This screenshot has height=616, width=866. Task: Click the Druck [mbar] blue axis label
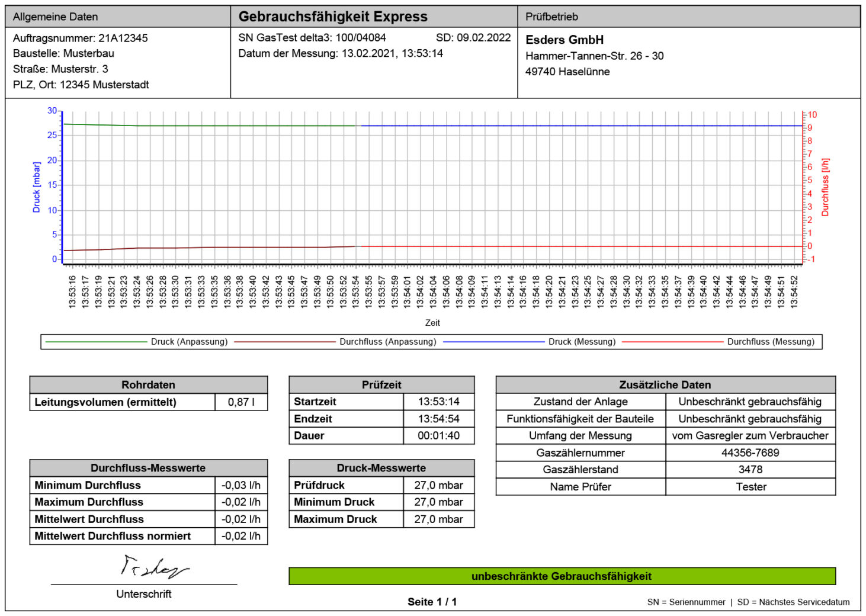tap(37, 187)
